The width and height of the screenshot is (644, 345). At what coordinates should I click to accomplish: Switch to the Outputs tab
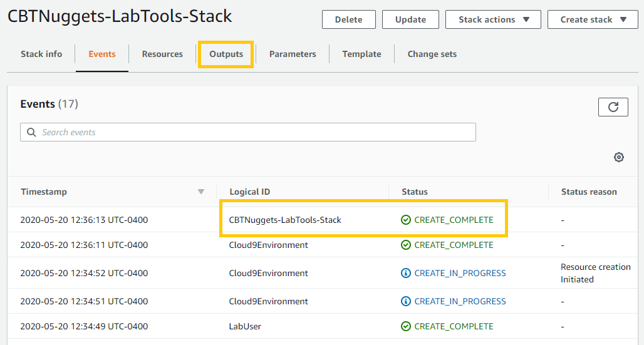click(226, 54)
